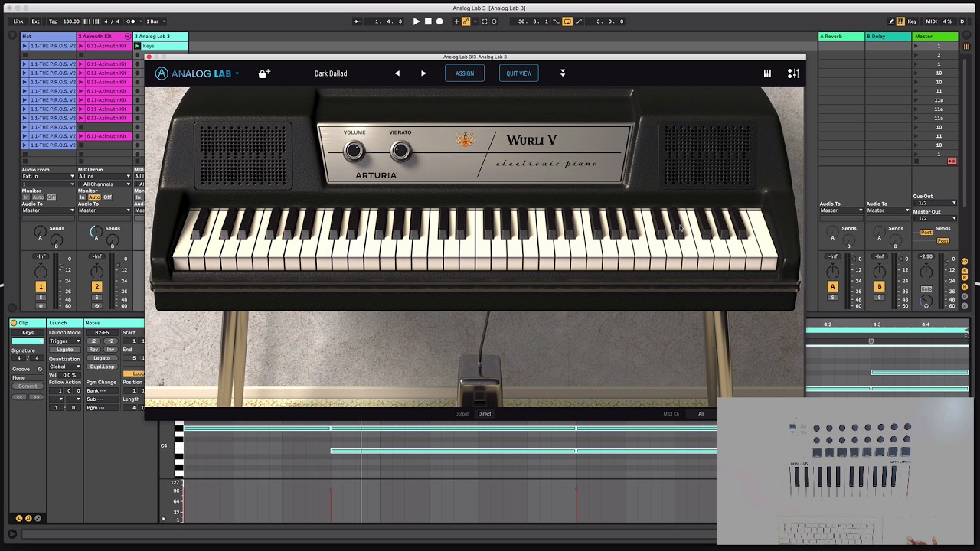Enable Key map mode
The width and height of the screenshot is (980, 551).
pos(912,21)
